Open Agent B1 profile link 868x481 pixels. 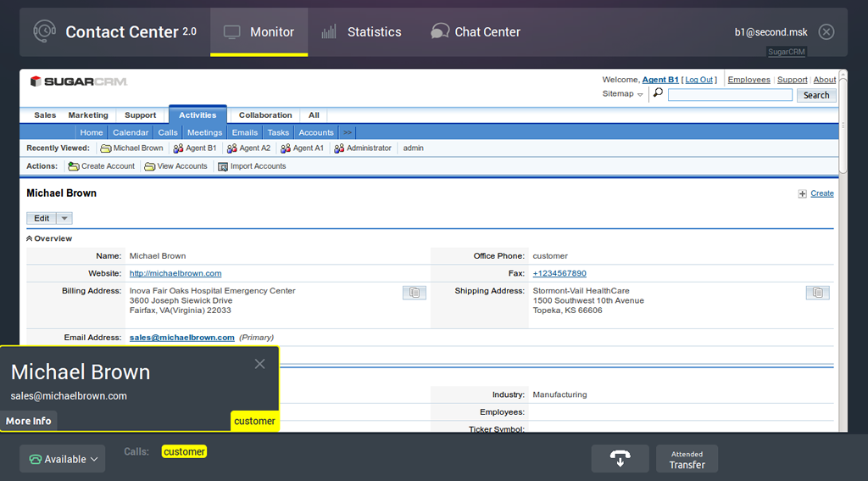[659, 80]
